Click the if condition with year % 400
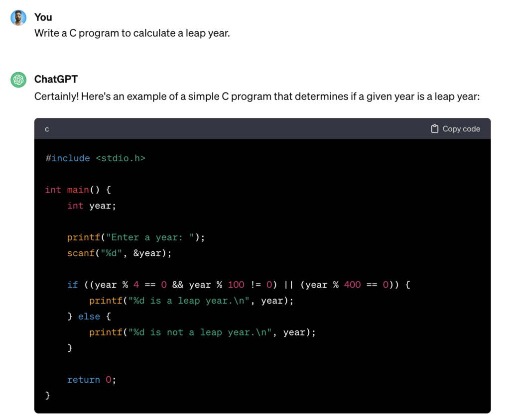 click(x=238, y=285)
